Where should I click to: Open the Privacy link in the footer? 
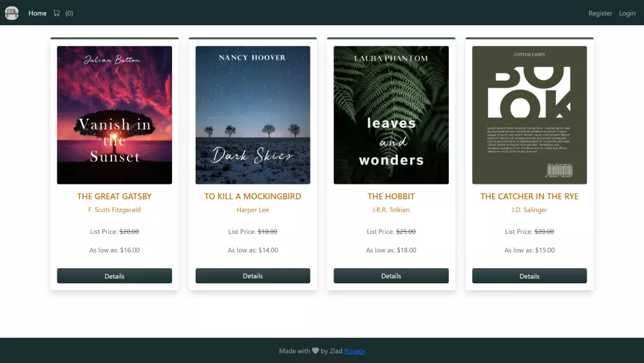[x=354, y=351]
